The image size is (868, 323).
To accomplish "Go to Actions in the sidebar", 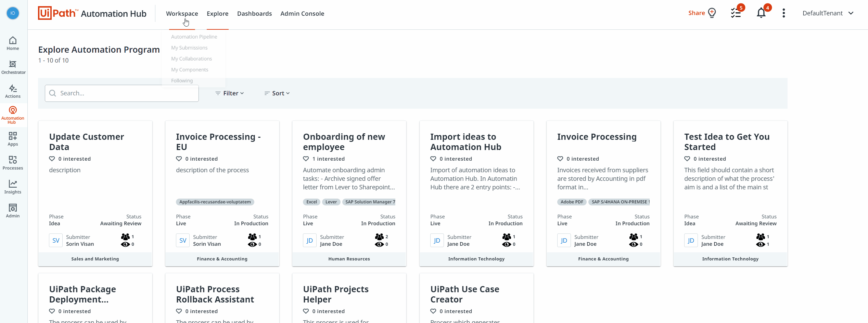I will click(13, 91).
